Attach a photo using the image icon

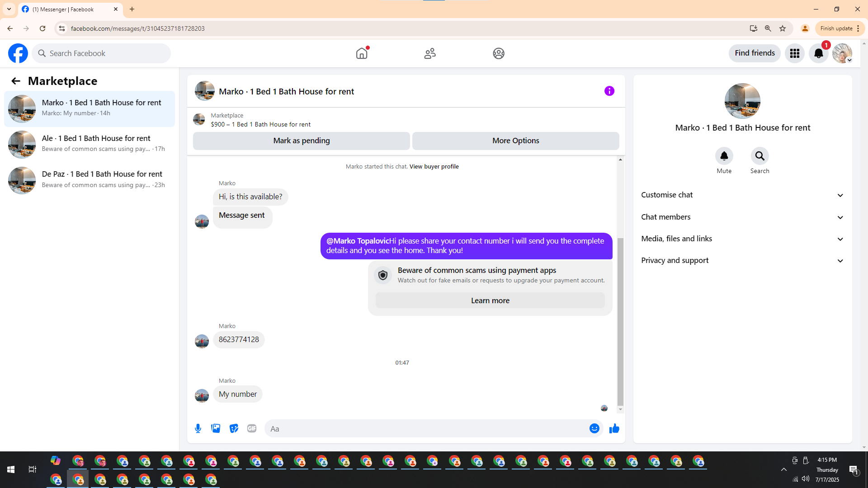216,428
